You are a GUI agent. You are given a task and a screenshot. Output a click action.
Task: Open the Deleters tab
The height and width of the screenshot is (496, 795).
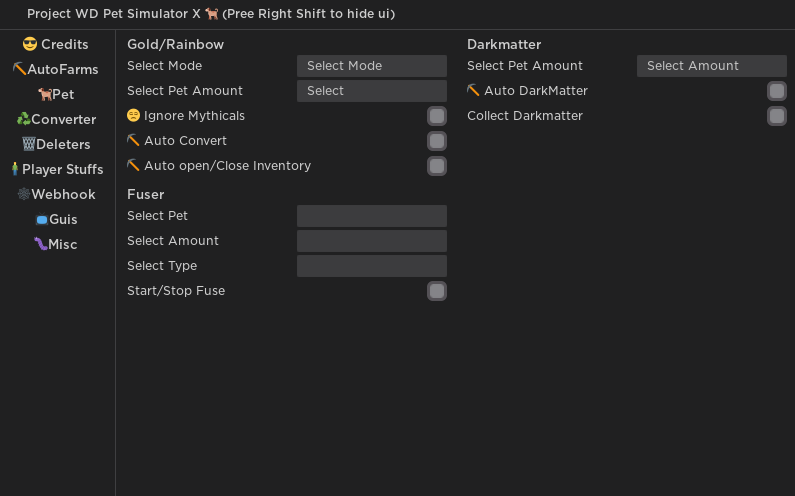[x=56, y=144]
